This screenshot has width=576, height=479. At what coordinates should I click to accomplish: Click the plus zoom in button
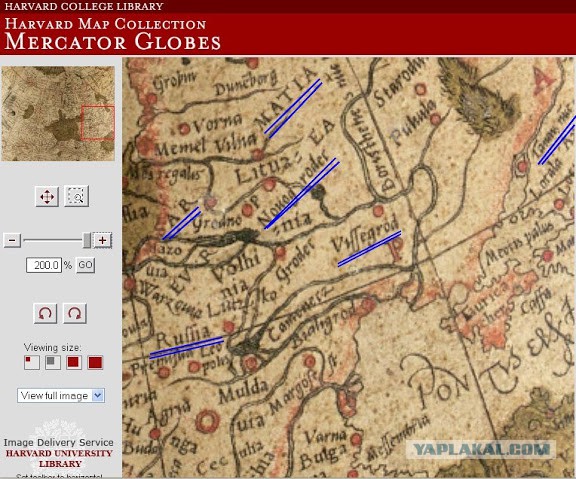[x=102, y=240]
